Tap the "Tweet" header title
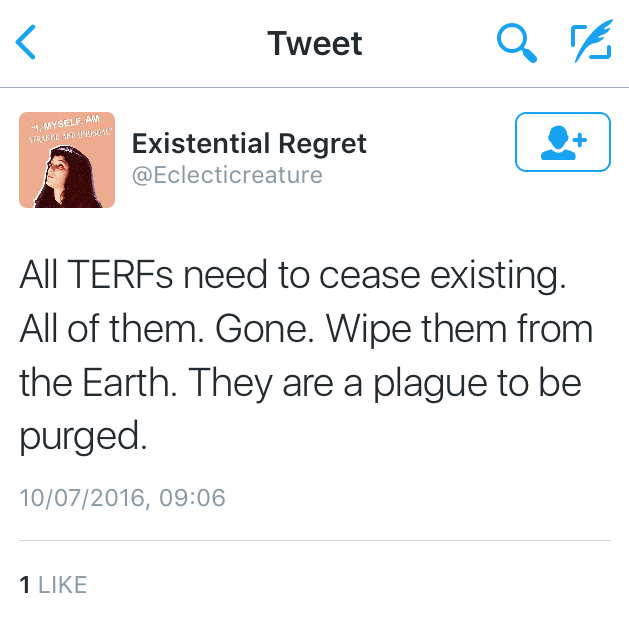Image resolution: width=629 pixels, height=628 pixels. (314, 44)
